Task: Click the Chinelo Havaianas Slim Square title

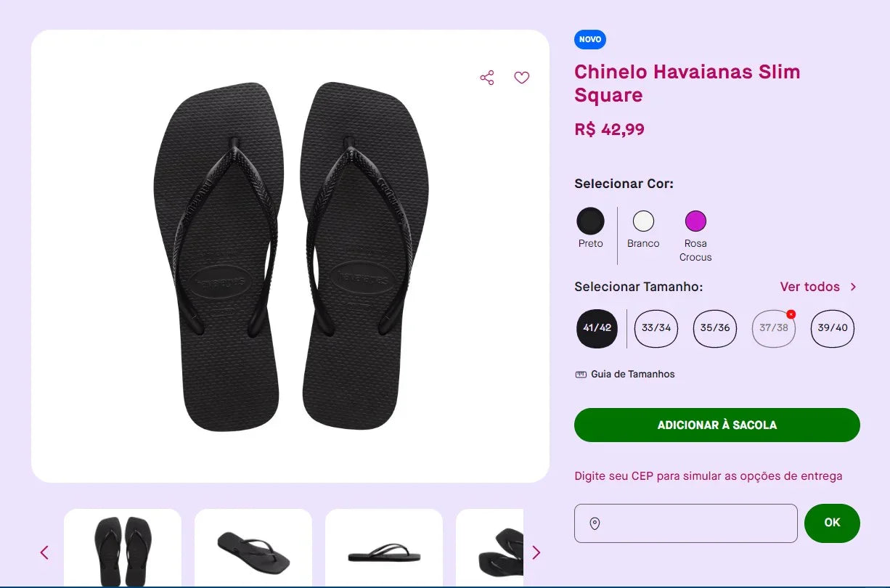Action: coord(687,83)
